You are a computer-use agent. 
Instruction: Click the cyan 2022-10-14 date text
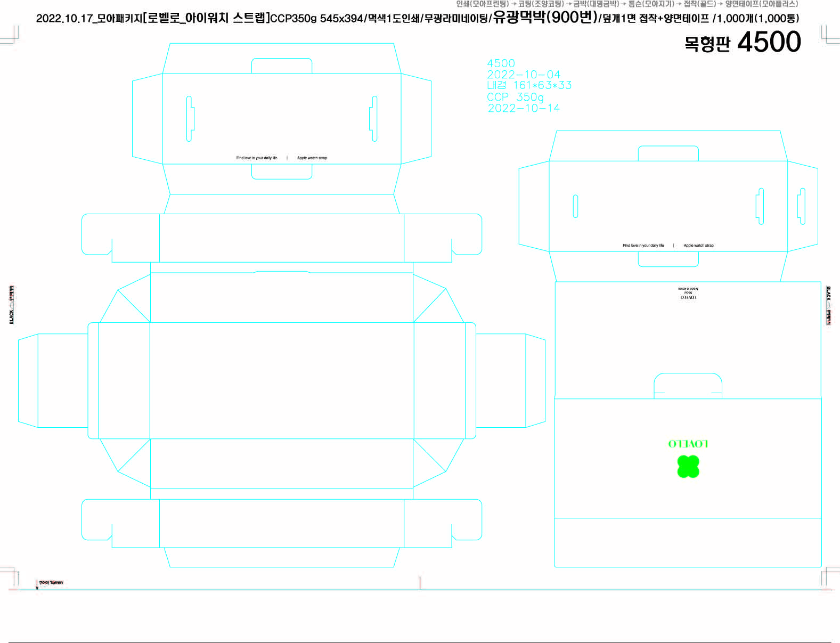pyautogui.click(x=524, y=108)
